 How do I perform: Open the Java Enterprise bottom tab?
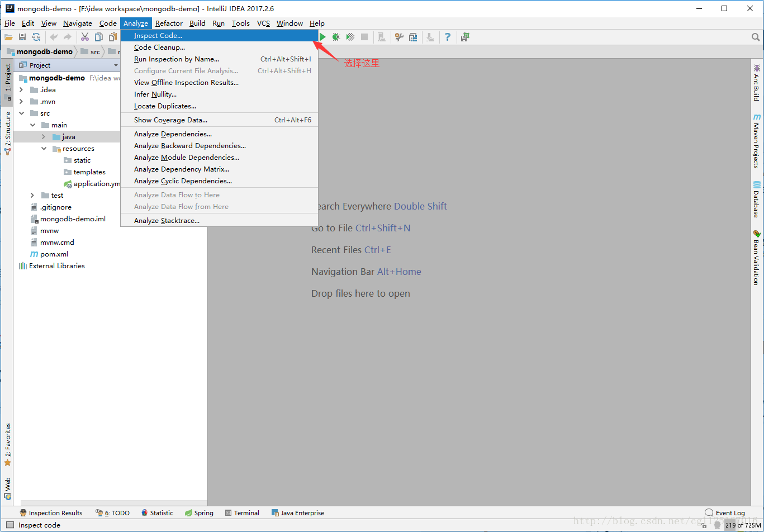297,513
